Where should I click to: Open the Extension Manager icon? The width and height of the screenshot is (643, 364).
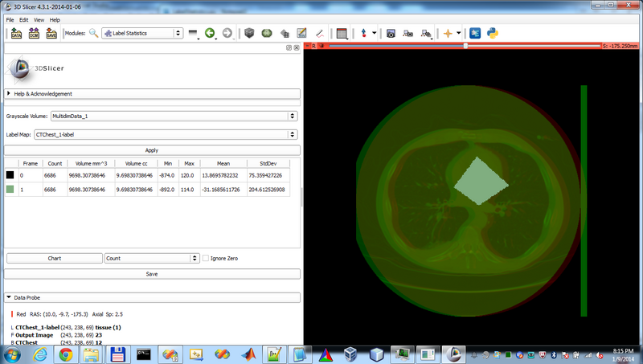[x=475, y=33]
